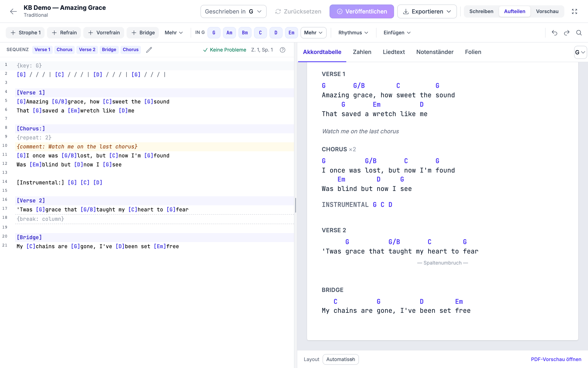Toggle fullscreen with the expand icon
Image resolution: width=588 pixels, height=368 pixels.
point(574,11)
